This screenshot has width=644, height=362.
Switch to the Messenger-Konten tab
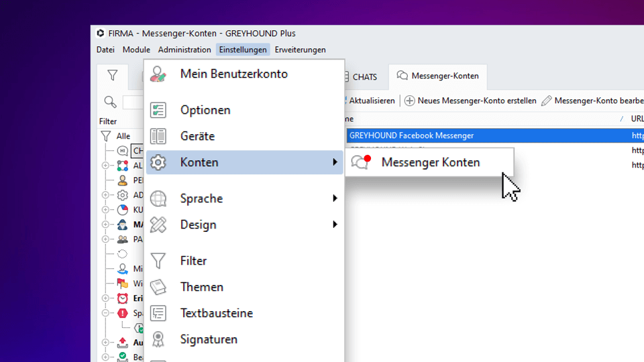(x=438, y=76)
